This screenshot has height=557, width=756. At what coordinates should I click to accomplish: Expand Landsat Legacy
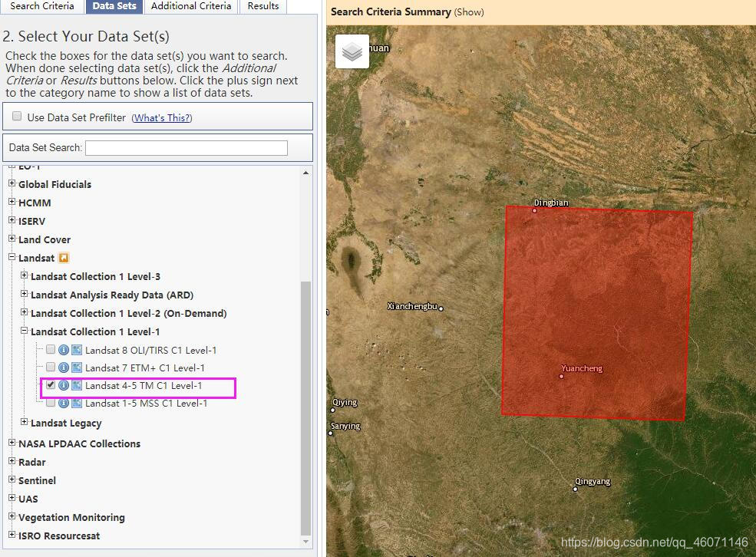(x=24, y=422)
